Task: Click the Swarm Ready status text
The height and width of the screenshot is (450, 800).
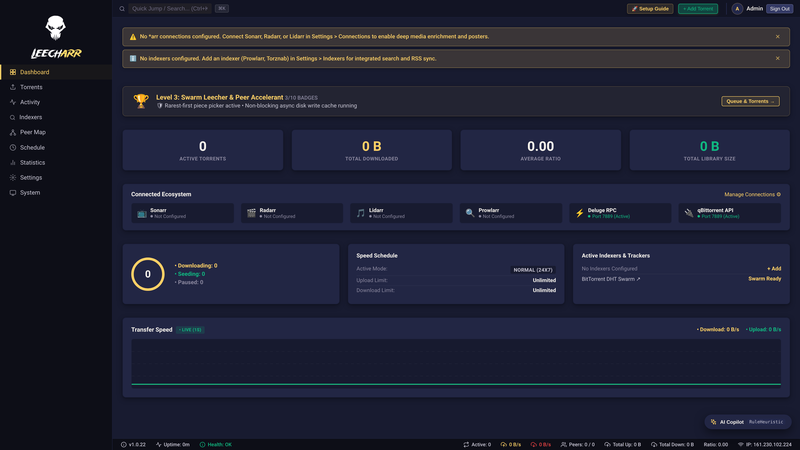Action: (x=764, y=279)
